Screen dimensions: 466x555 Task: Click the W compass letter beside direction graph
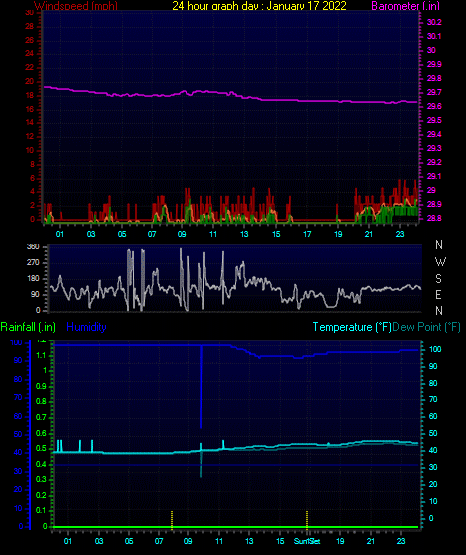pyautogui.click(x=440, y=262)
